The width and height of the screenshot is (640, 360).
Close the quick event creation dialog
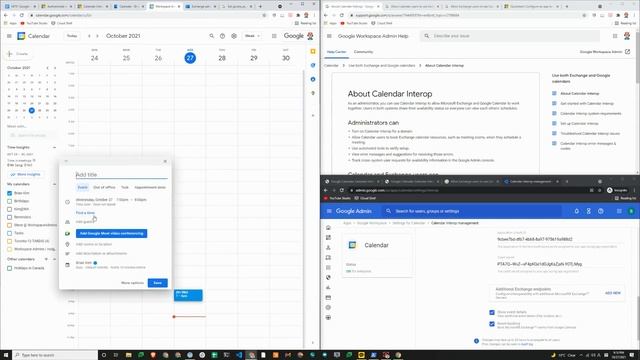165,161
